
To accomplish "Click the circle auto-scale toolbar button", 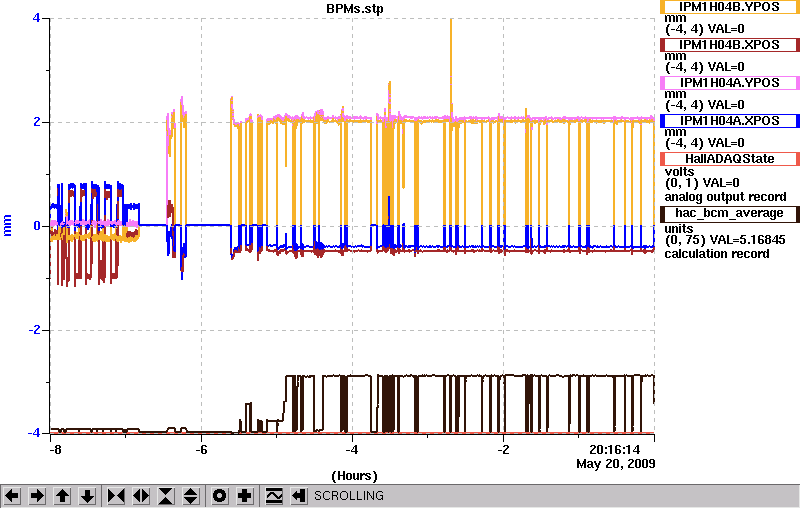I will [219, 496].
